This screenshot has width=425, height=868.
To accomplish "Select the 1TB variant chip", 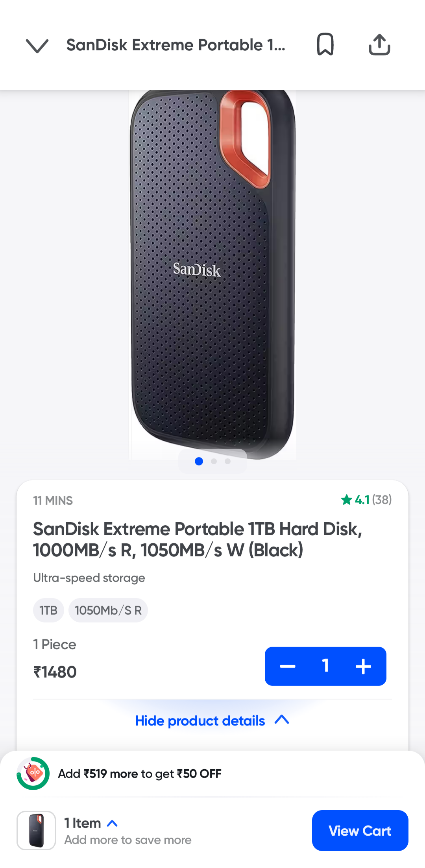I will 48,610.
